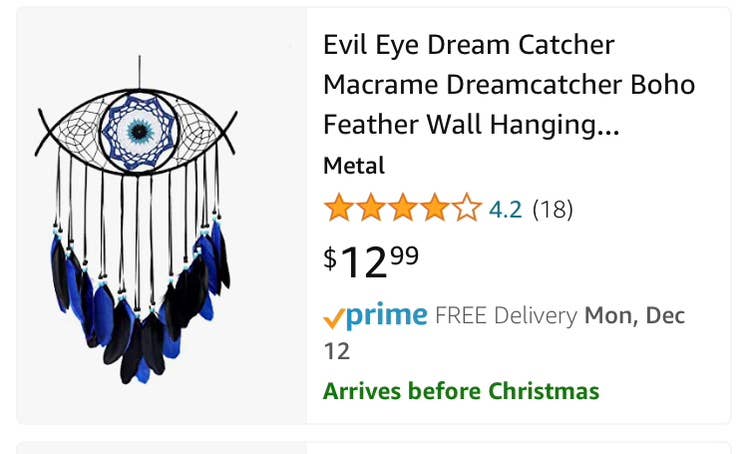Click the fourth orange rating star
The height and width of the screenshot is (454, 748).
point(435,208)
